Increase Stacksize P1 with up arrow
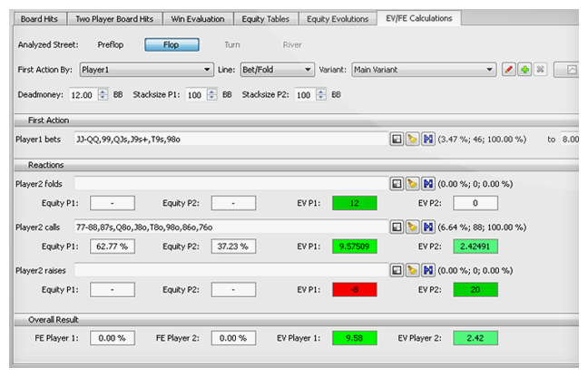Screen dimensions: 588x377 (x=211, y=92)
